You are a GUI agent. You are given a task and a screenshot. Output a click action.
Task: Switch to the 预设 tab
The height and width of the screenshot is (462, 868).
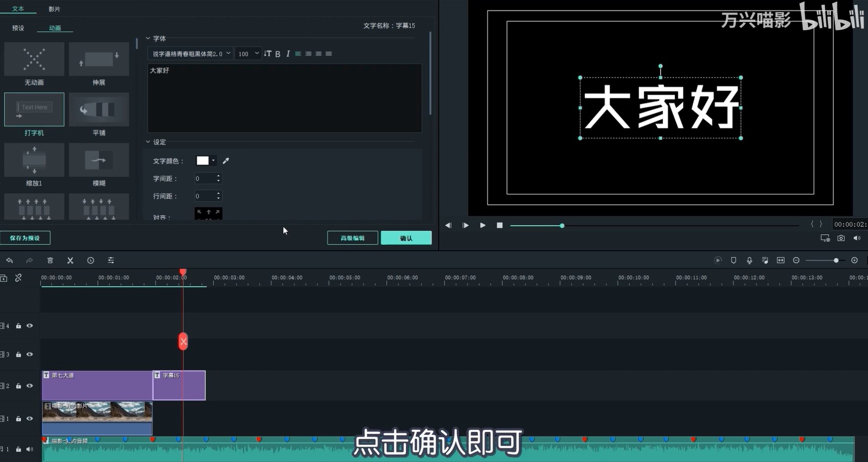pos(18,28)
